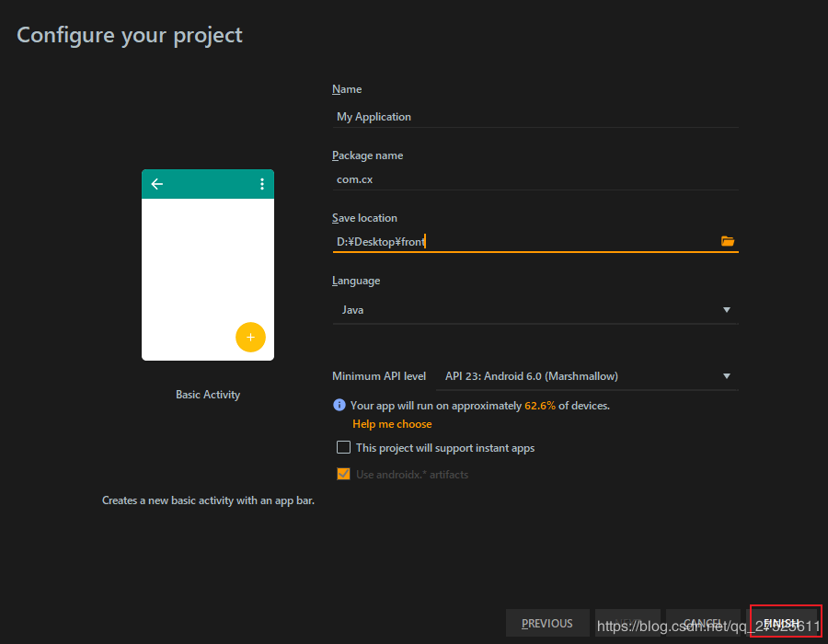Viewport: 828px width, 644px height.
Task: Click the back arrow in the activity preview
Action: point(157,184)
